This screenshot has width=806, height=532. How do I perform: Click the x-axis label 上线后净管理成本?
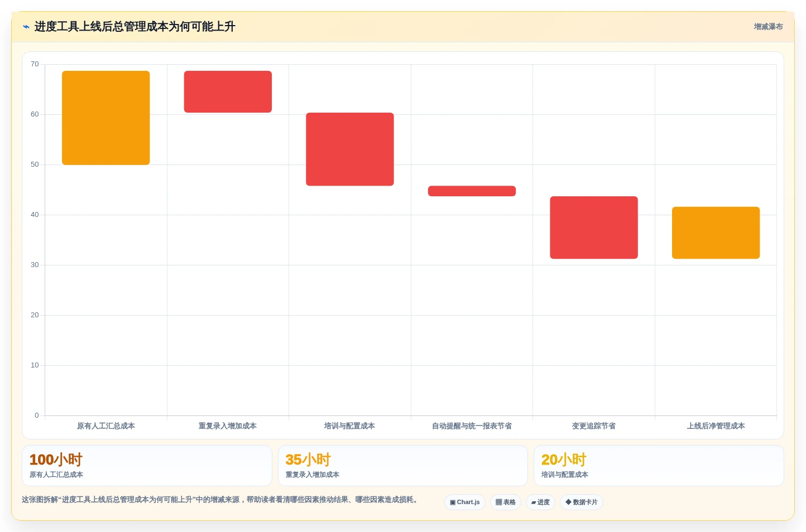[x=716, y=426]
